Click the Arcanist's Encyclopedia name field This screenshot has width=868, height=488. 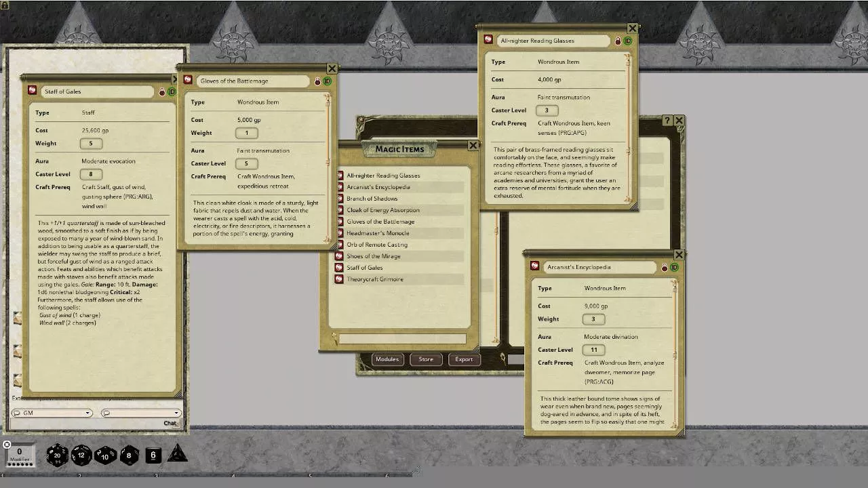click(x=601, y=267)
